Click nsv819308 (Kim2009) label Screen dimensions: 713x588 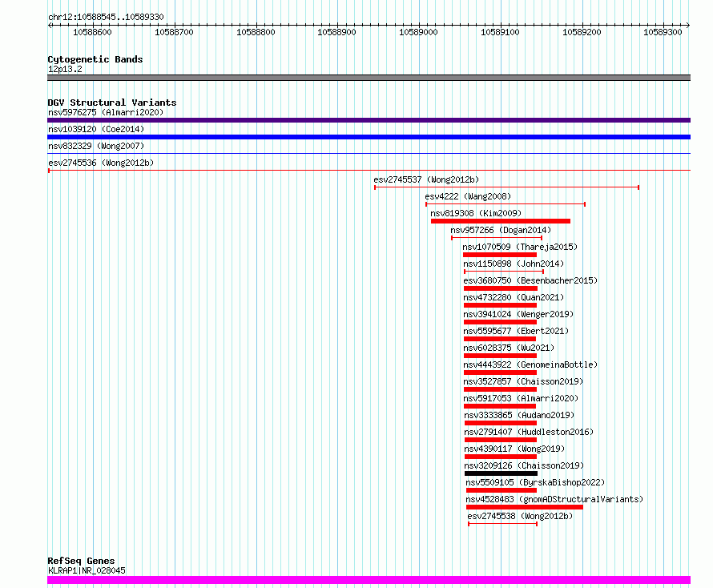(x=476, y=213)
